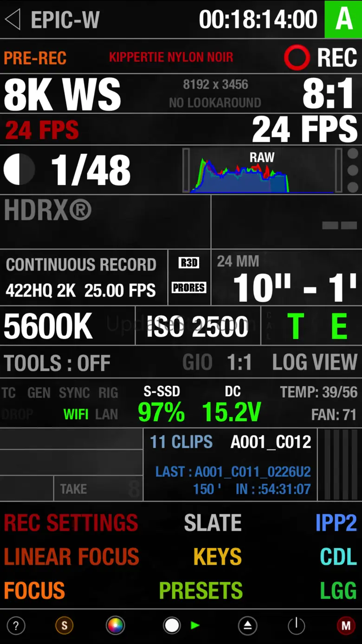362x644 pixels.
Task: Tap the red record circle icon
Action: click(297, 58)
